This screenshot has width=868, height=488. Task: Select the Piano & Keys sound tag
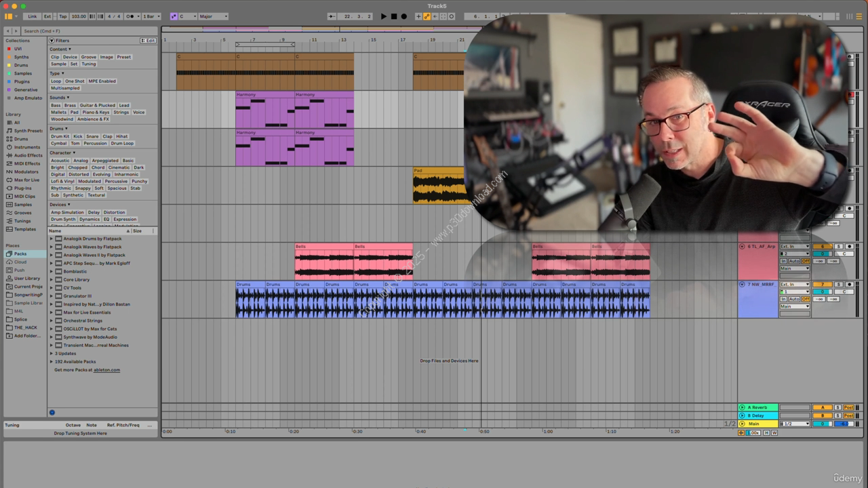(96, 113)
